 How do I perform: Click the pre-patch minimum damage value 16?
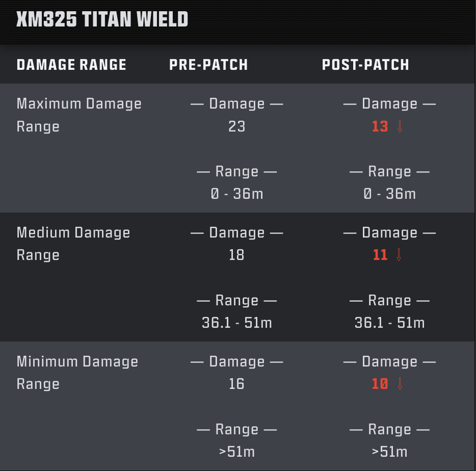(236, 384)
